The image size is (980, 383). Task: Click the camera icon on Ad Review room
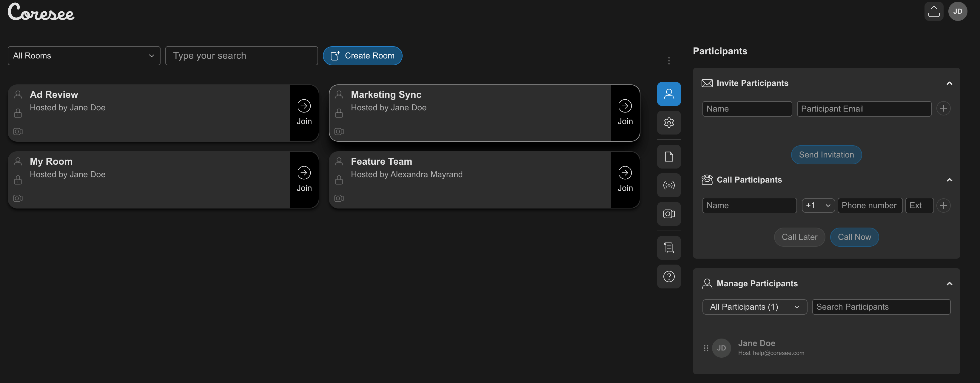point(18,132)
